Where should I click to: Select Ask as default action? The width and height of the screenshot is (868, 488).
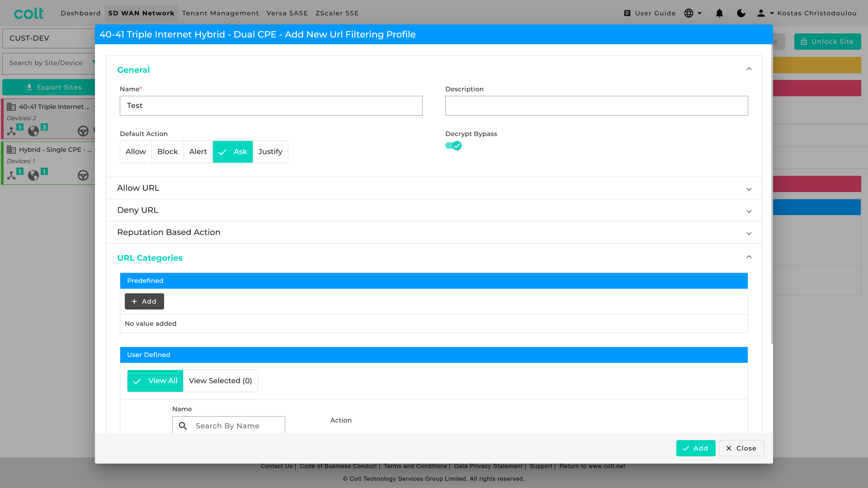point(233,152)
